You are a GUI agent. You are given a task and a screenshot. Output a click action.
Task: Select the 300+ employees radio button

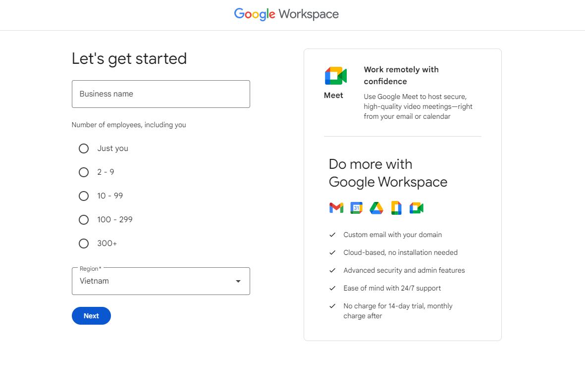pyautogui.click(x=84, y=244)
